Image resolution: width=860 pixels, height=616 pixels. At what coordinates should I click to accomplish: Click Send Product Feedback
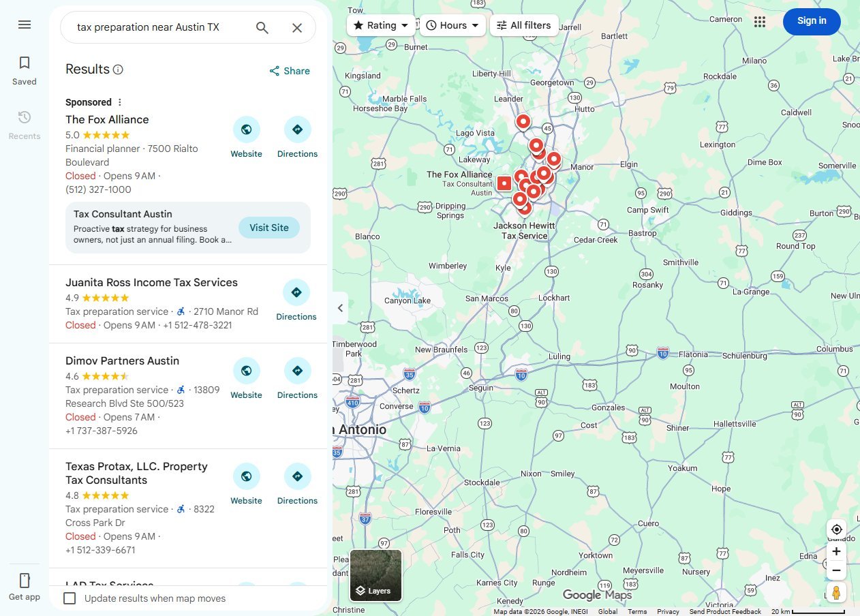coord(725,611)
